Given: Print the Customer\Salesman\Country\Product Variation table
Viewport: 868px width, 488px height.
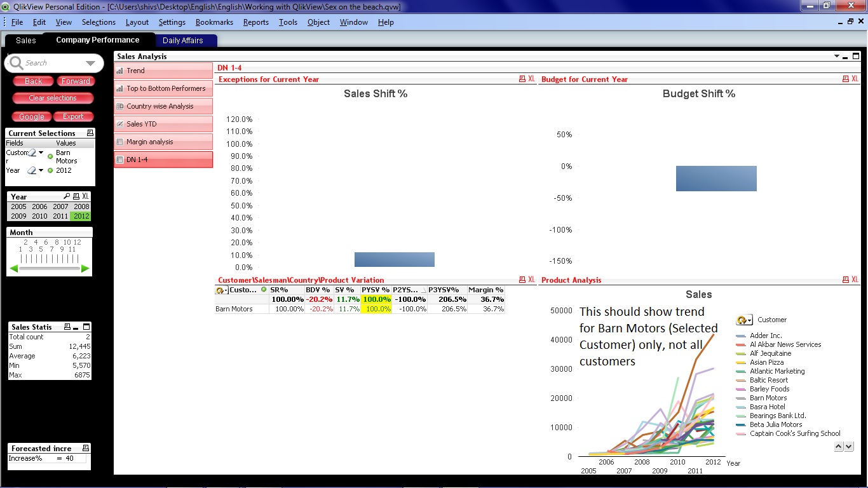Looking at the screenshot, I should click(x=522, y=280).
